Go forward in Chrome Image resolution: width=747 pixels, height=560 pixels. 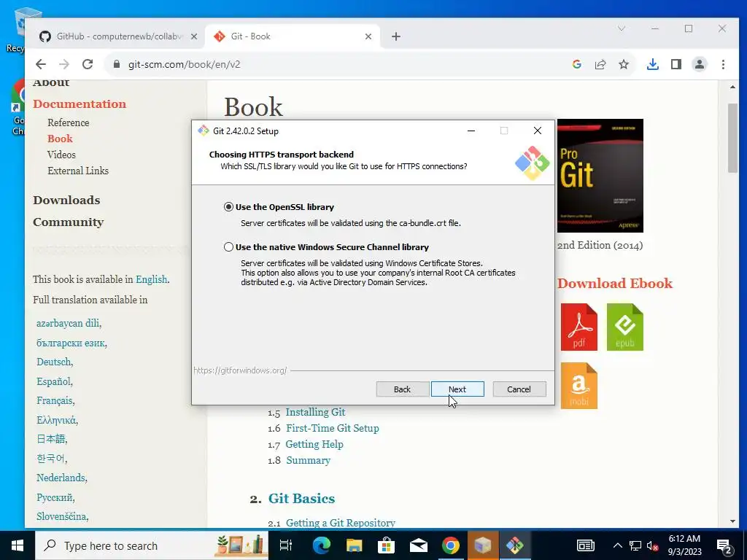[64, 64]
